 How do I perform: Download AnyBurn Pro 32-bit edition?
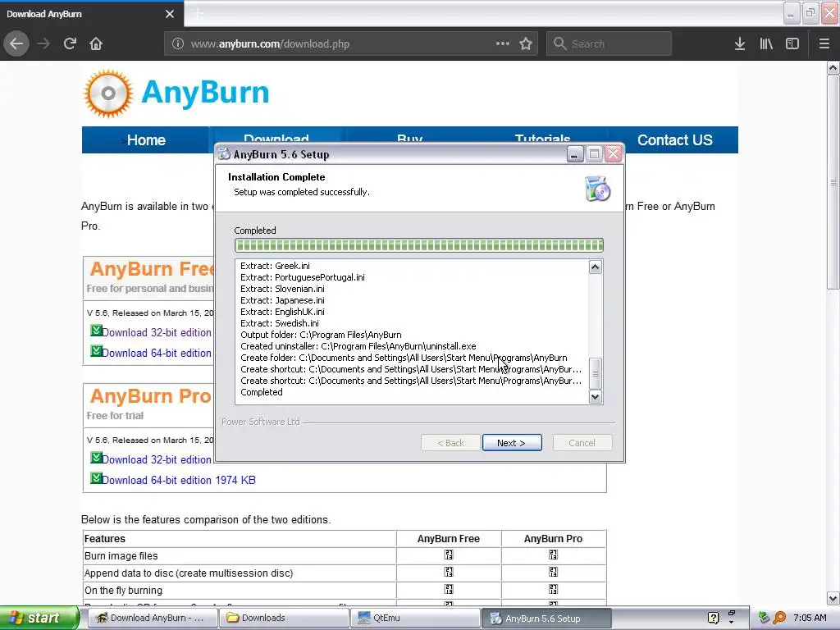(157, 459)
